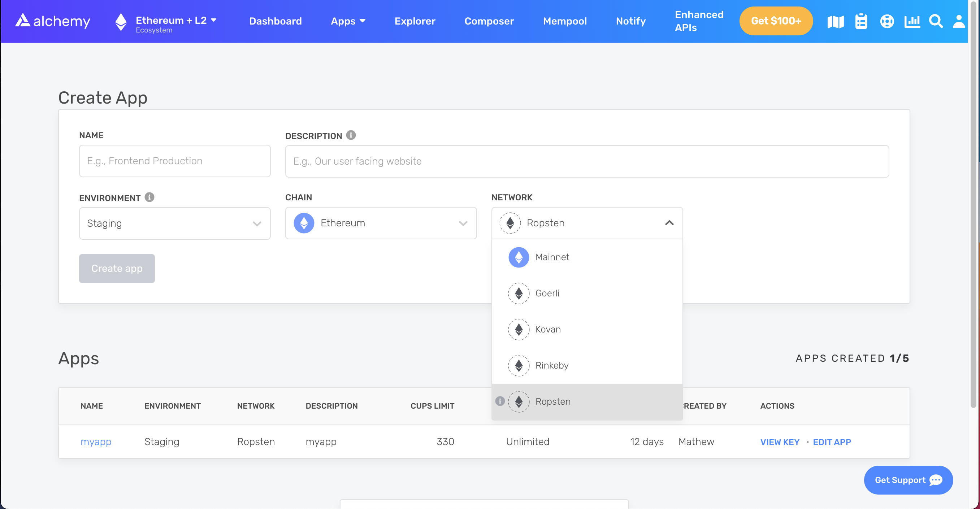Viewport: 980px width, 509px height.
Task: Click the DESCRIPTION column header in table
Action: [331, 406]
